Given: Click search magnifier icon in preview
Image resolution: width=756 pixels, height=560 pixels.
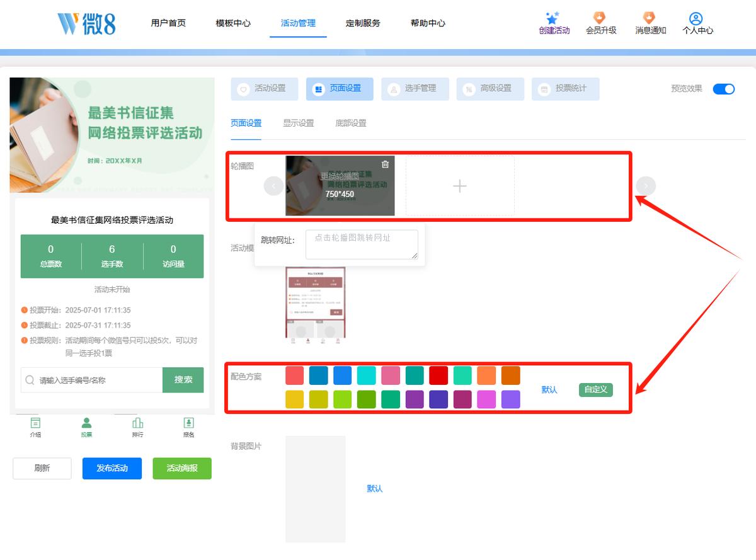Looking at the screenshot, I should (x=30, y=380).
